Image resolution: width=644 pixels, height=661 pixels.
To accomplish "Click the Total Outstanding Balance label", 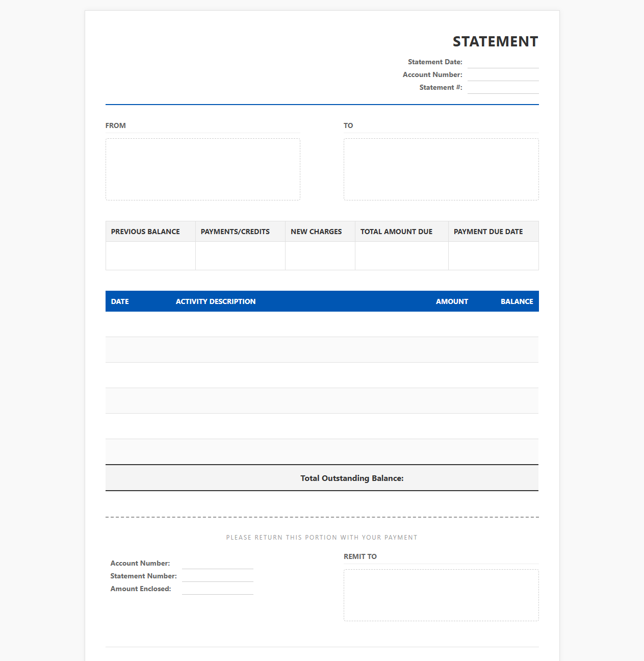I will (x=352, y=478).
